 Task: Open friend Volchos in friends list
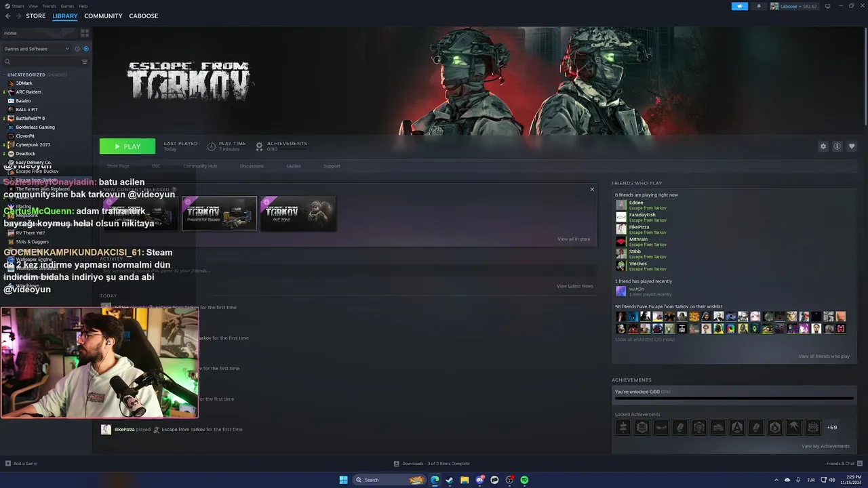[x=641, y=266]
